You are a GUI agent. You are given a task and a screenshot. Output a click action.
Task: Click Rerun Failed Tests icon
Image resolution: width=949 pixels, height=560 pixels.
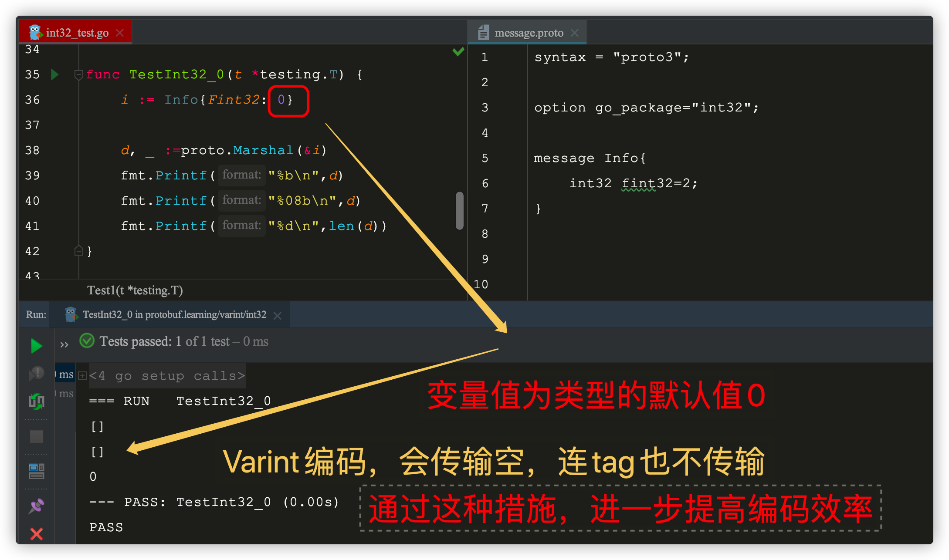(37, 373)
